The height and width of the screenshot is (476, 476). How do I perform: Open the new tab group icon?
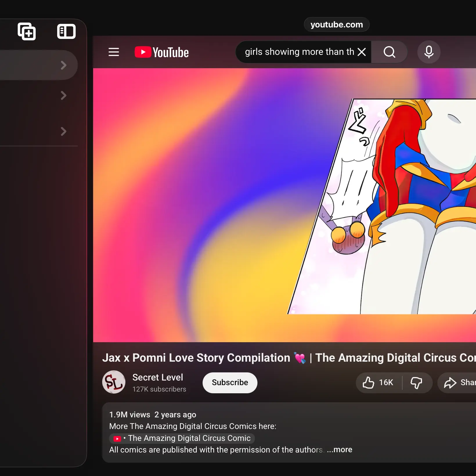[x=27, y=31]
